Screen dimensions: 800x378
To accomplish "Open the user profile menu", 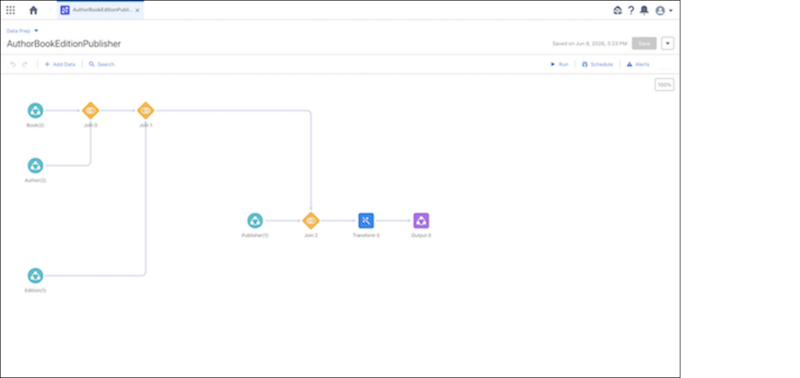I will (x=664, y=10).
